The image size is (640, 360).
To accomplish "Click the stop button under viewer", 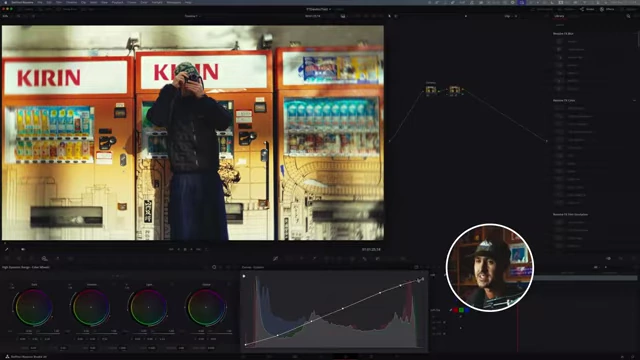I will click(185, 249).
